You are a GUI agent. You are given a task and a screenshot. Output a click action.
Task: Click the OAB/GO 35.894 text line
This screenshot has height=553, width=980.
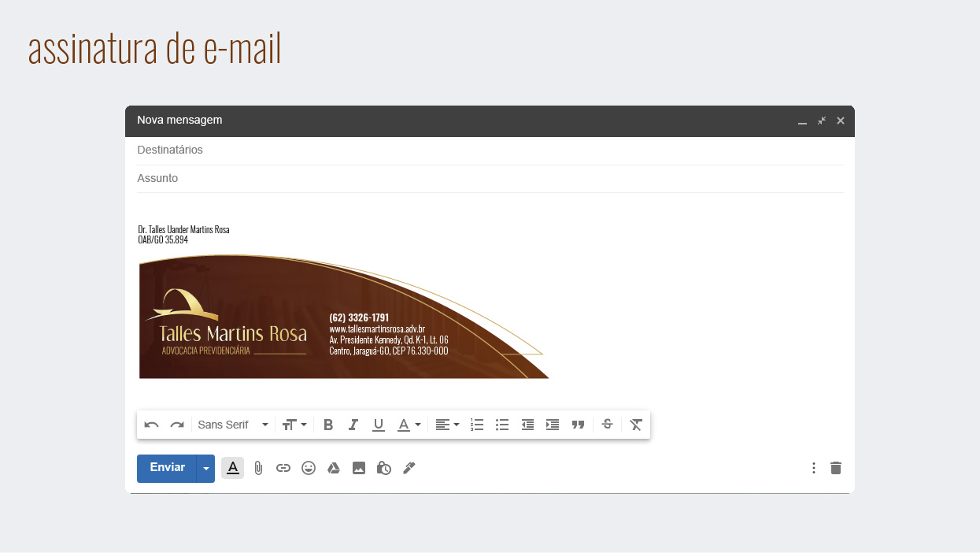[x=163, y=239]
